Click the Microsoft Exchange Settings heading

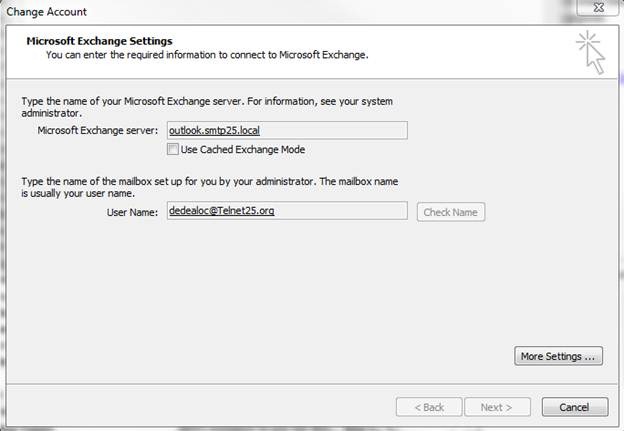tap(99, 41)
